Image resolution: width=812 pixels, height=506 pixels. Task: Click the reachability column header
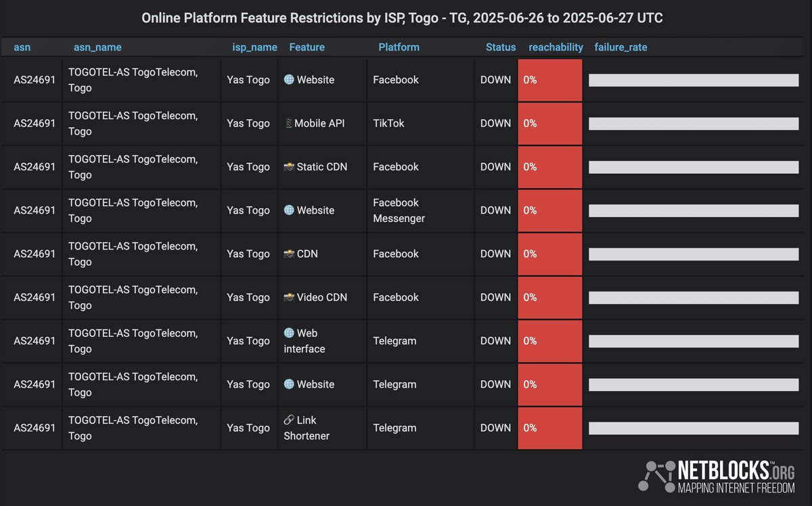pyautogui.click(x=556, y=47)
